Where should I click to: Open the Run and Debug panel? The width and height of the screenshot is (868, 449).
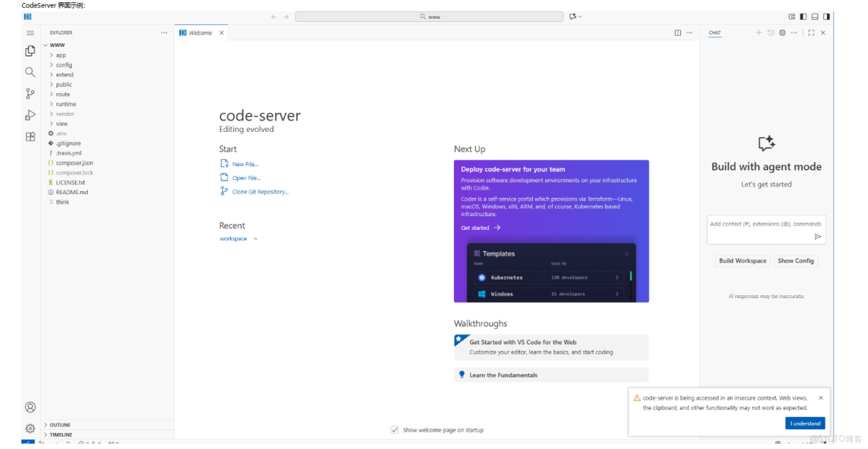29,114
